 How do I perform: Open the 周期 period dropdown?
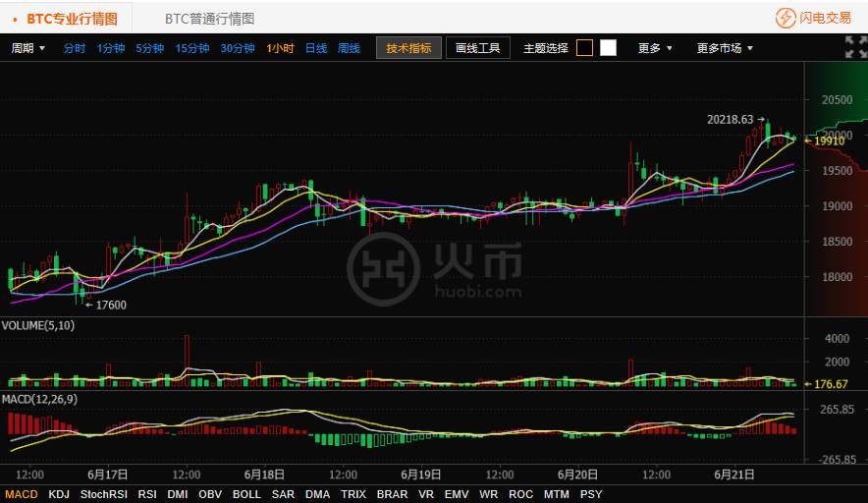pos(28,48)
